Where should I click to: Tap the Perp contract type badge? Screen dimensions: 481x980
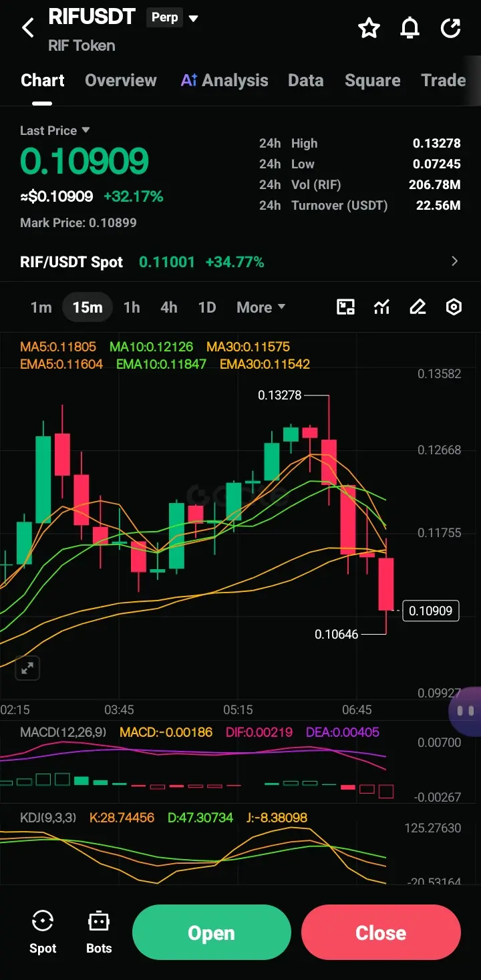click(164, 17)
